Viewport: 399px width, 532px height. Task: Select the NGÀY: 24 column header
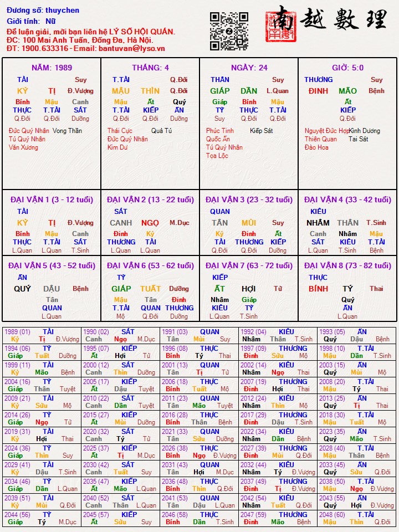(249, 68)
